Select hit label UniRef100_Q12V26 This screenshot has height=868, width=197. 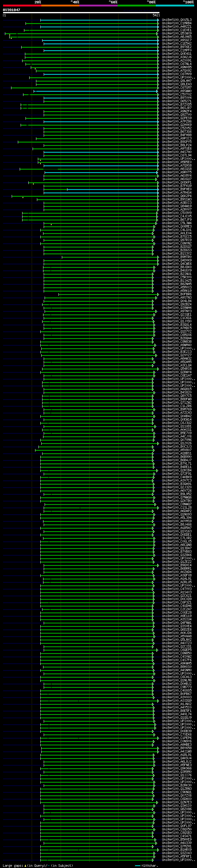click(176, 443)
